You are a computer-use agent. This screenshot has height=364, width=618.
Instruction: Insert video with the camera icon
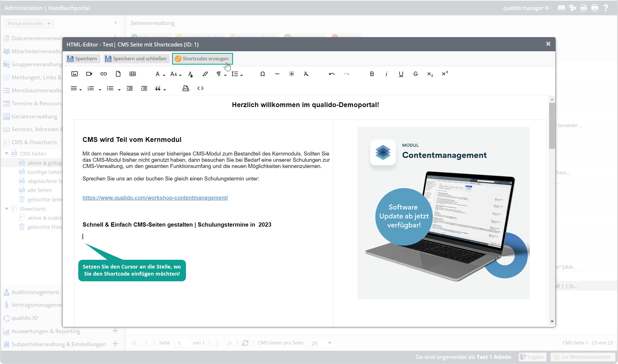[x=89, y=74]
